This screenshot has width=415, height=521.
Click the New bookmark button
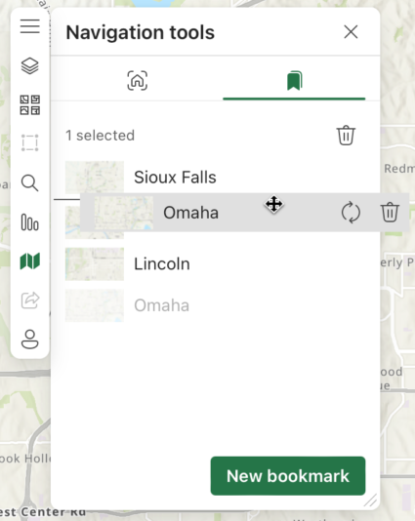pos(288,476)
